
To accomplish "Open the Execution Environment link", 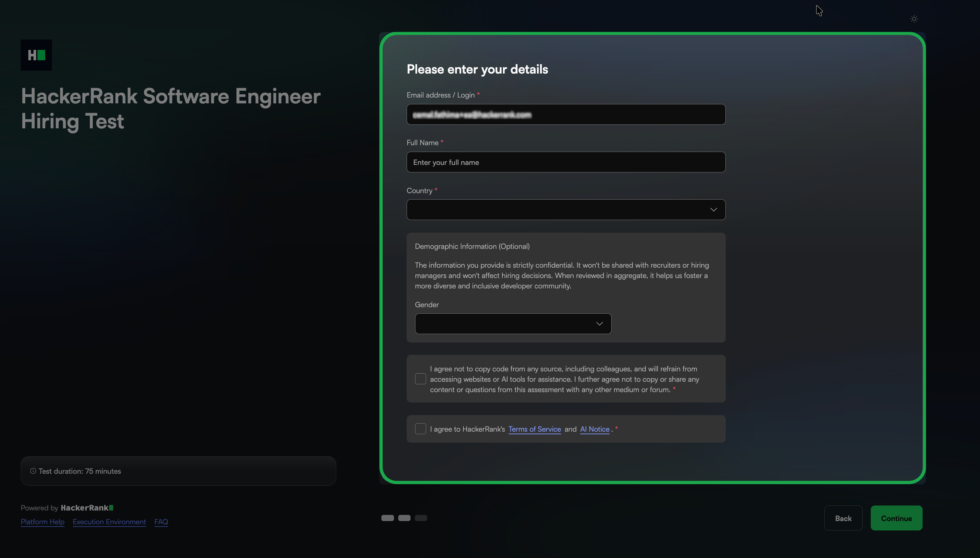I will [109, 522].
